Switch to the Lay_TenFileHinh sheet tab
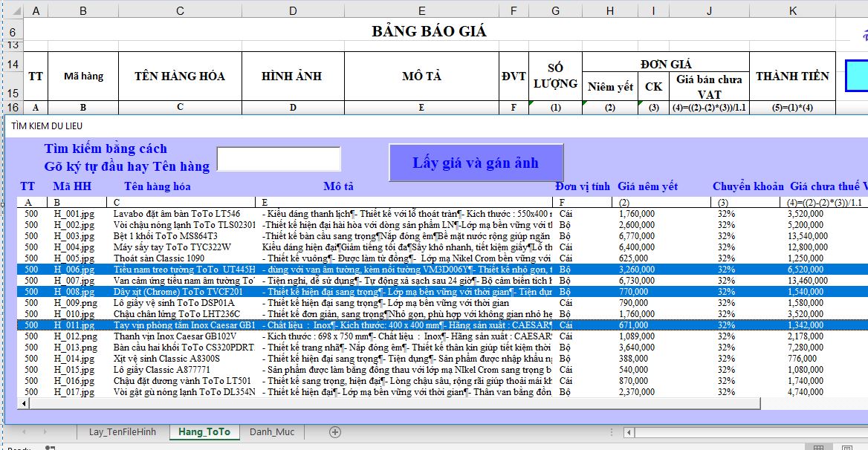Viewport: 868px width, 450px height. 123,431
